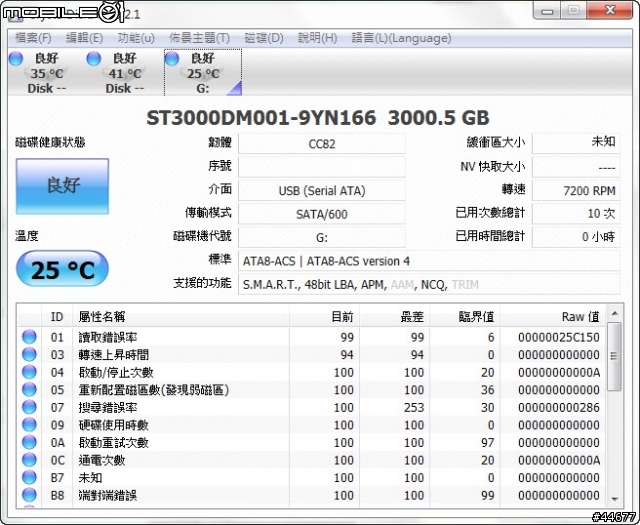Click the status icon for 轉速上昇時間 row
This screenshot has height=525, width=640.
(x=29, y=354)
